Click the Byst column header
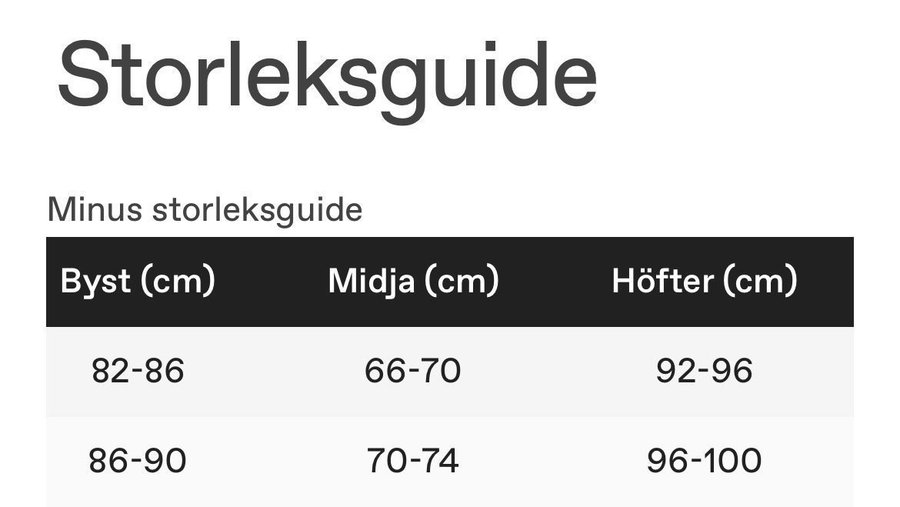Viewport: 900px width, 507px height. tap(138, 282)
